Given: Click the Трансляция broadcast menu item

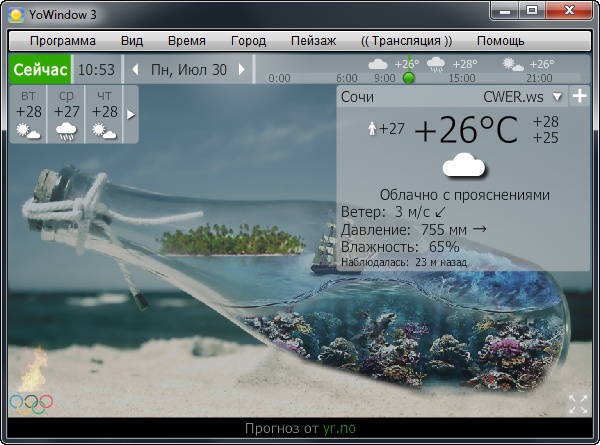Looking at the screenshot, I should [x=406, y=41].
